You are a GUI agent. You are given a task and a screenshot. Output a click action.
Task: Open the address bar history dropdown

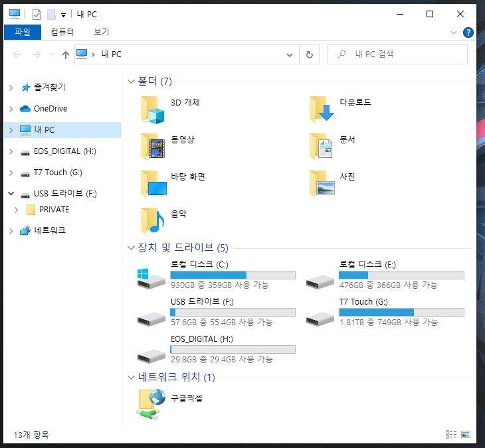tap(290, 55)
